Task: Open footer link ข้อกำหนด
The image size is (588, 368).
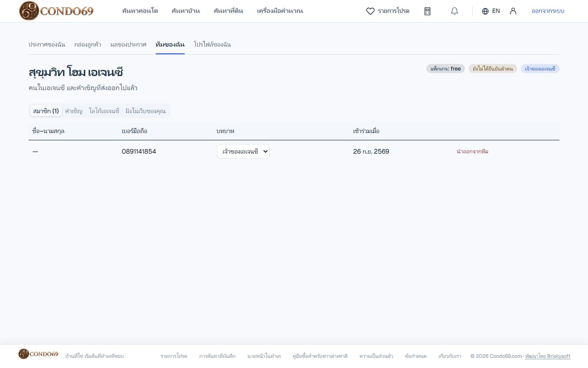Action: coord(416,356)
